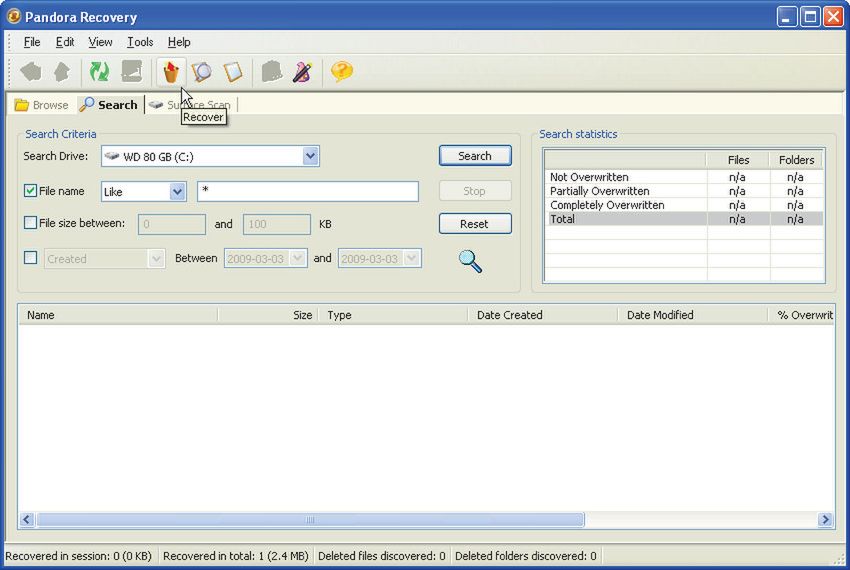Viewport: 850px width, 570px height.
Task: Open the Tools menu
Action: 140,42
